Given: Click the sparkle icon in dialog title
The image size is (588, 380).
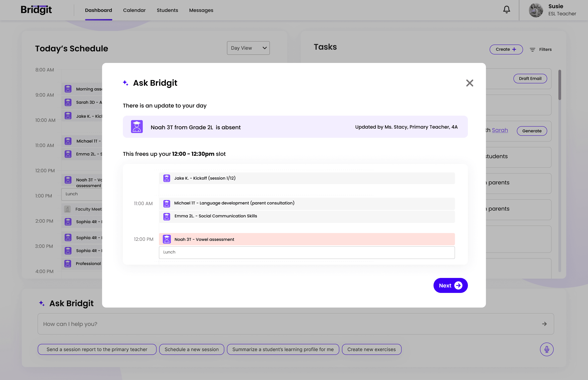Looking at the screenshot, I should pyautogui.click(x=126, y=83).
